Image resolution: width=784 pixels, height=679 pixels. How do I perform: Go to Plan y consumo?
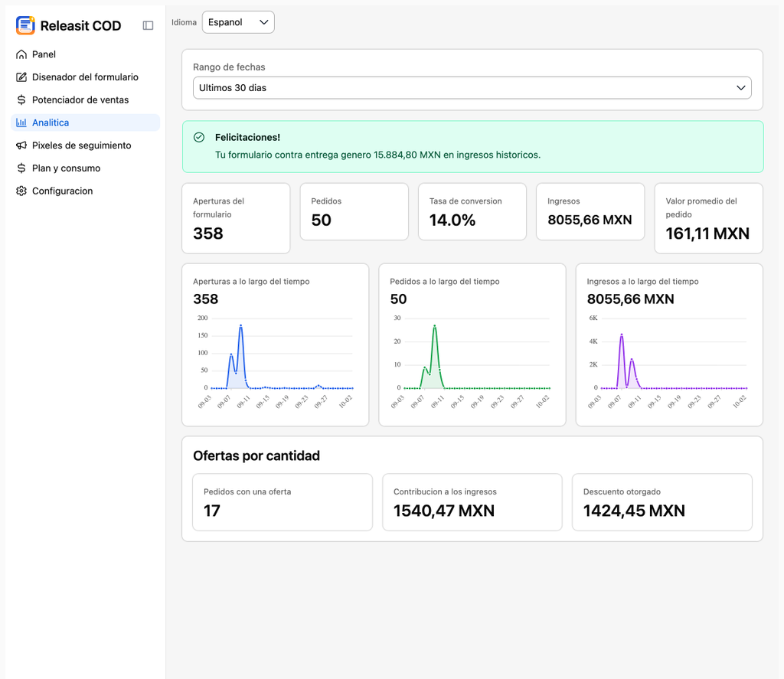point(85,168)
